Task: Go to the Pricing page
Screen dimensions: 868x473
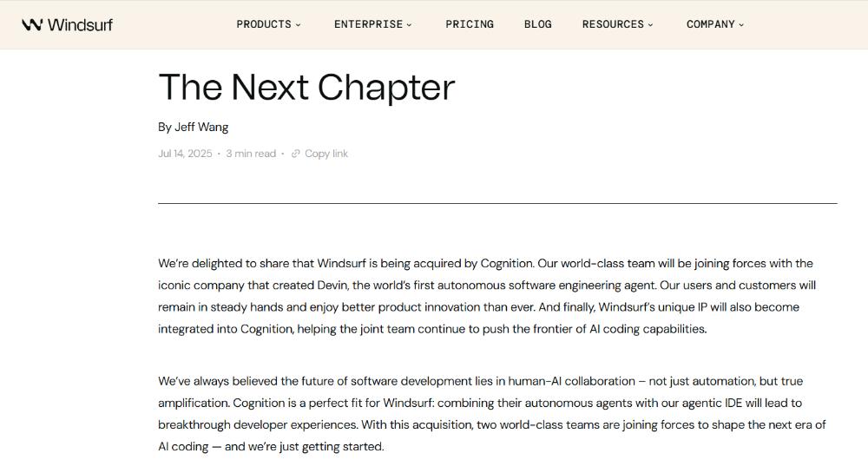Action: tap(470, 24)
